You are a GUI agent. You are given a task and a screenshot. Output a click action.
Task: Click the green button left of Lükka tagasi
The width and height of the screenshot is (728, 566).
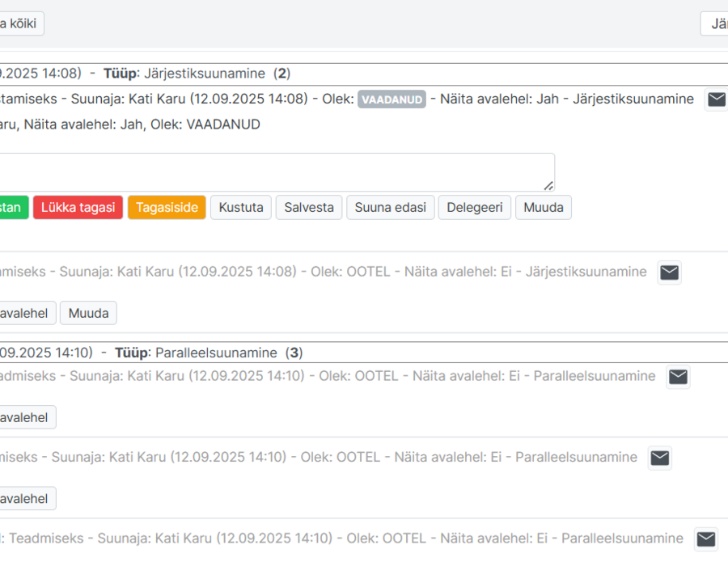[14, 207]
